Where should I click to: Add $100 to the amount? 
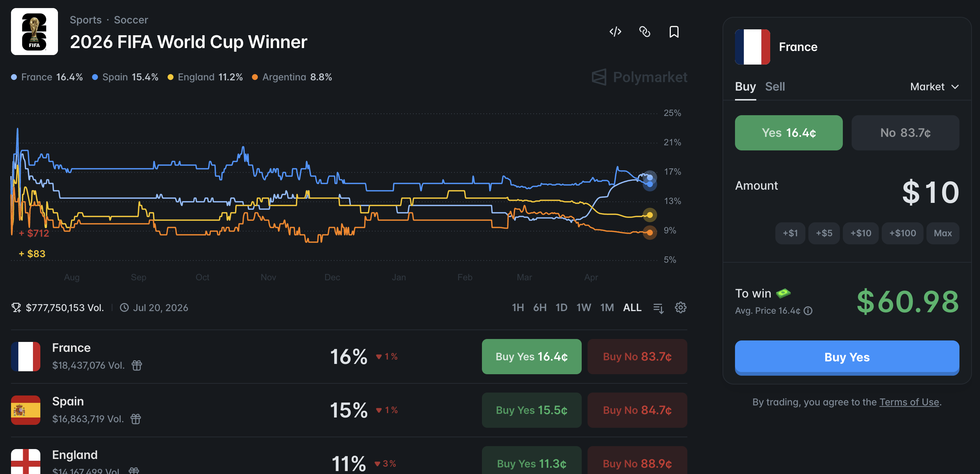click(902, 233)
